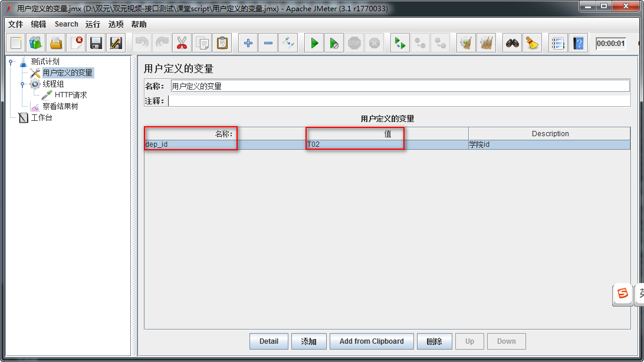
Task: Select 测试计划 in the tree
Action: [45, 61]
